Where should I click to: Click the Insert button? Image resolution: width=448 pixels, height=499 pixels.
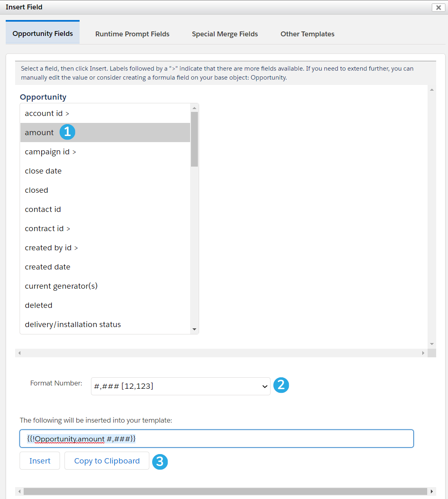[40, 461]
